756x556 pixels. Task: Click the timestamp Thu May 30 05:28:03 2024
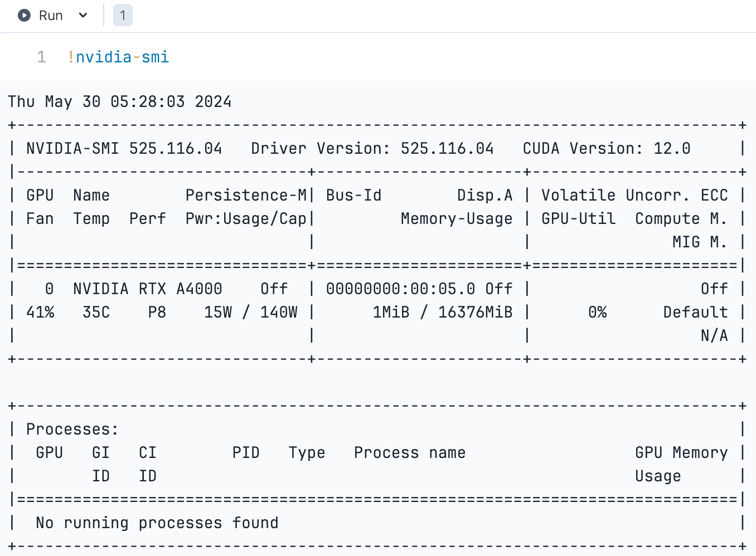pos(119,101)
